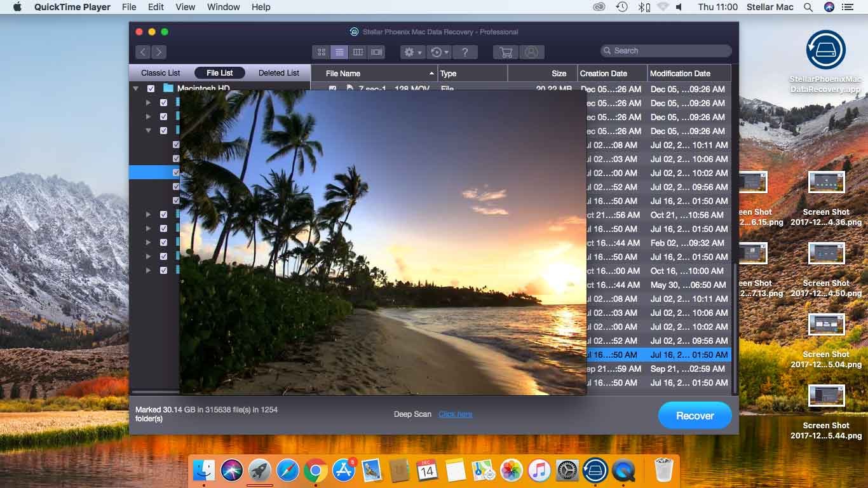
Task: Sort by Modification Date column header
Action: [x=689, y=74]
